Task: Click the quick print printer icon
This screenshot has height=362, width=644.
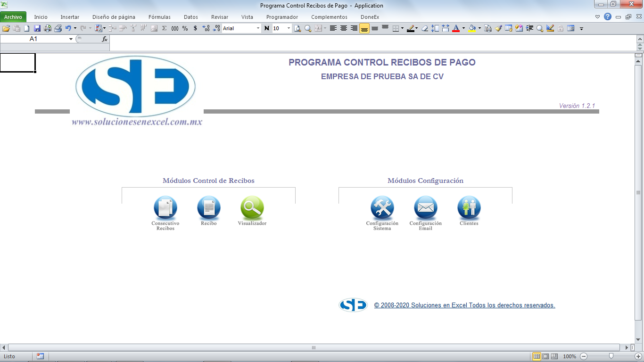Action: pyautogui.click(x=48, y=28)
